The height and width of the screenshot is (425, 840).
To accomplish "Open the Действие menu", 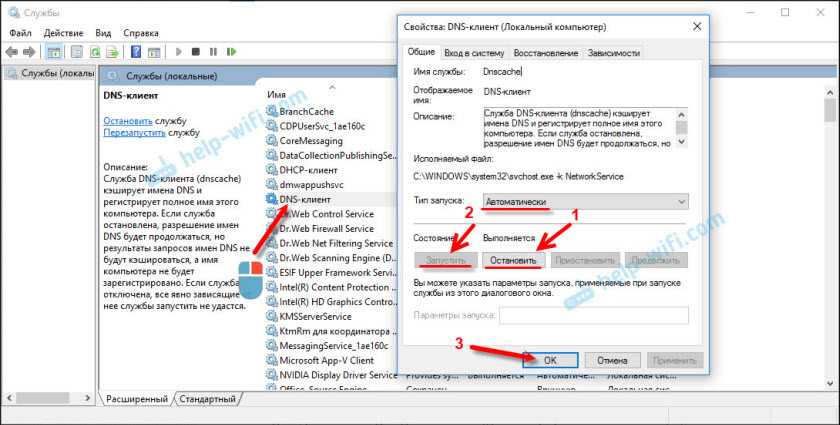I will [x=63, y=32].
